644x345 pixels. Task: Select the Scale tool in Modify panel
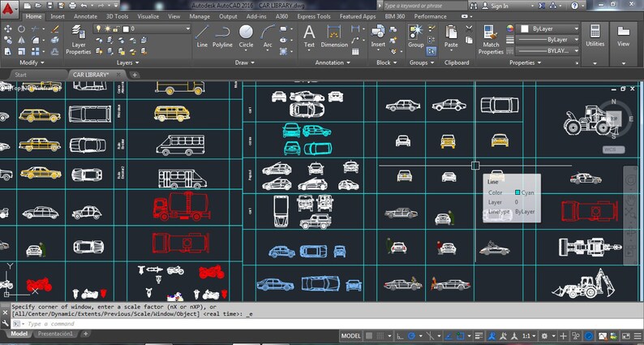21,51
